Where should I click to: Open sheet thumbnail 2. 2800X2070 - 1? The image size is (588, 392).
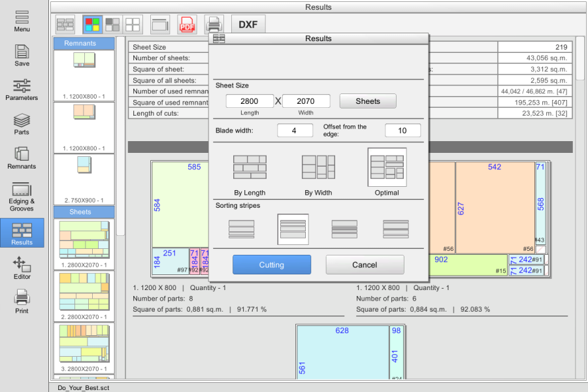coord(84,297)
